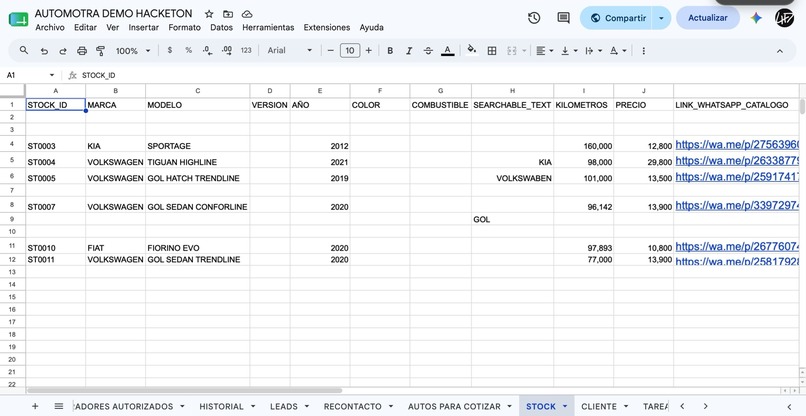
Task: Switch to the LEADS sheet tab
Action: pos(284,406)
